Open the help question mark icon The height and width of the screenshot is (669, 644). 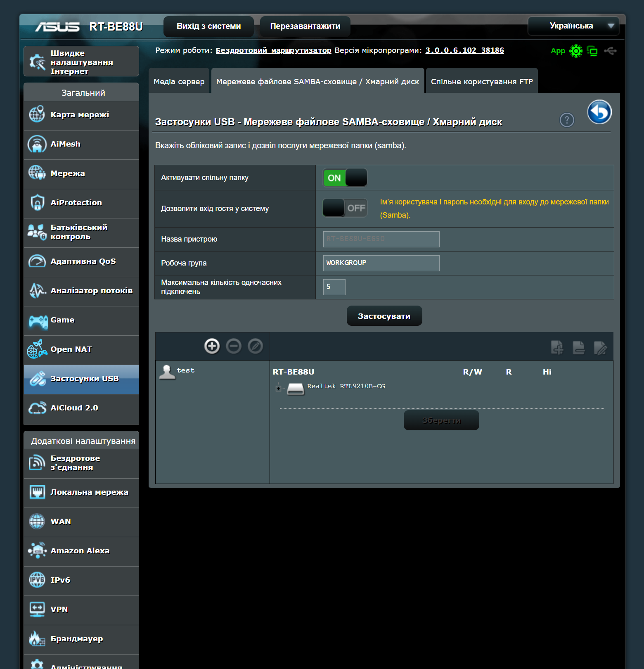tap(567, 120)
